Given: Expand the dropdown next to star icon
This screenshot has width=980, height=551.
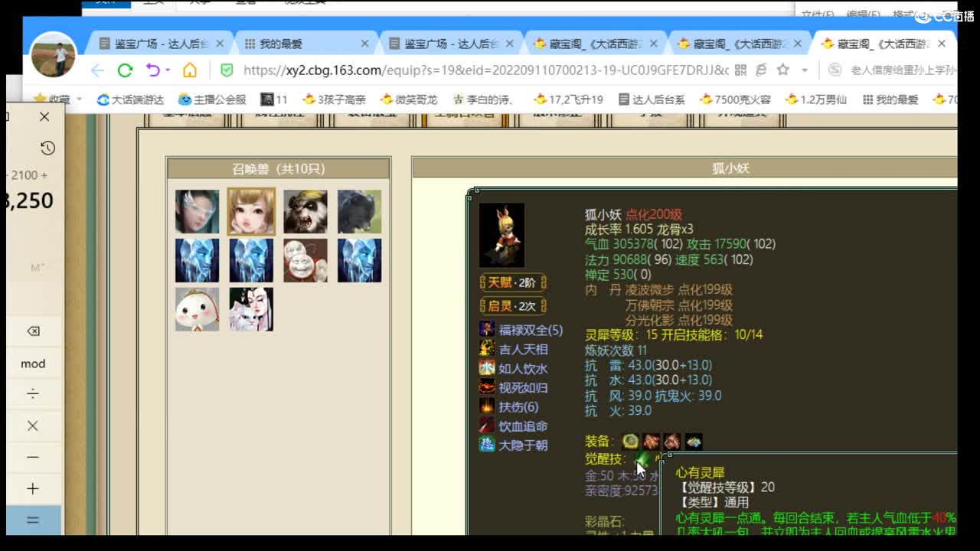Looking at the screenshot, I should (x=805, y=70).
